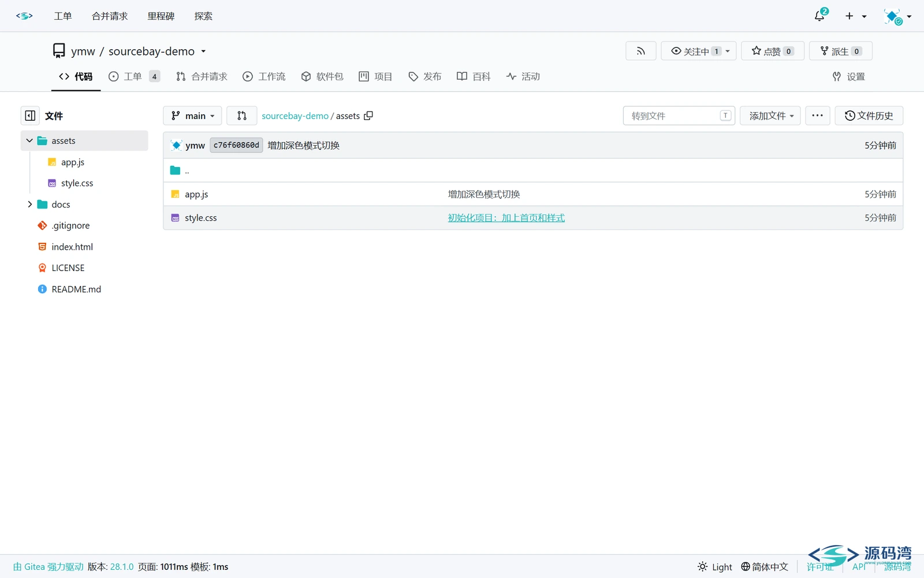Open the 百科 wiki tab
924x578 pixels.
click(x=474, y=76)
